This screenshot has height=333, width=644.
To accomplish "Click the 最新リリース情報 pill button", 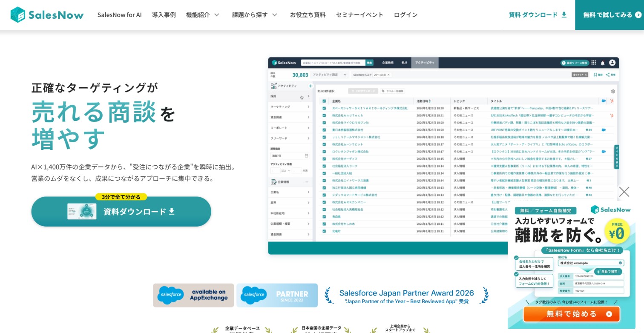I will (574, 63).
